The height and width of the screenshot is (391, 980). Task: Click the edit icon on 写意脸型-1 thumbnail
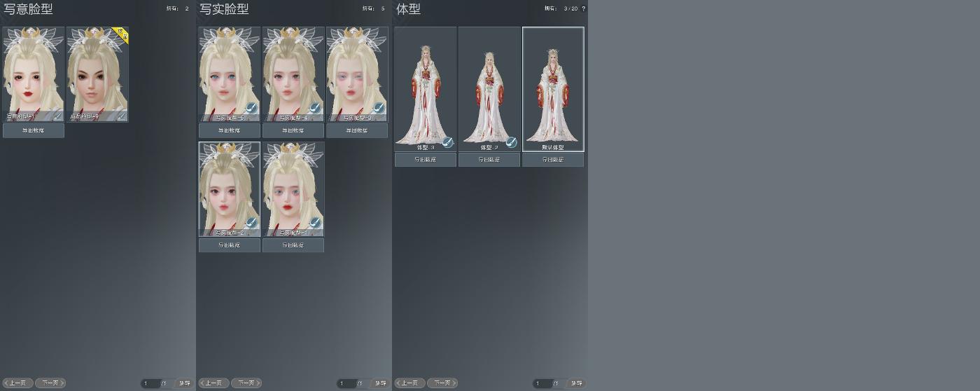click(57, 116)
